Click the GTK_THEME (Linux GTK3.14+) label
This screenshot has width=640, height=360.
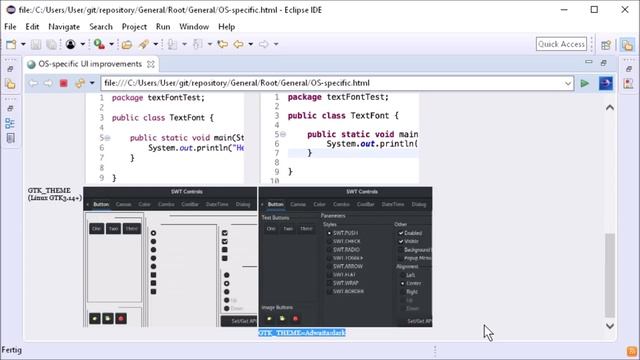click(55, 194)
